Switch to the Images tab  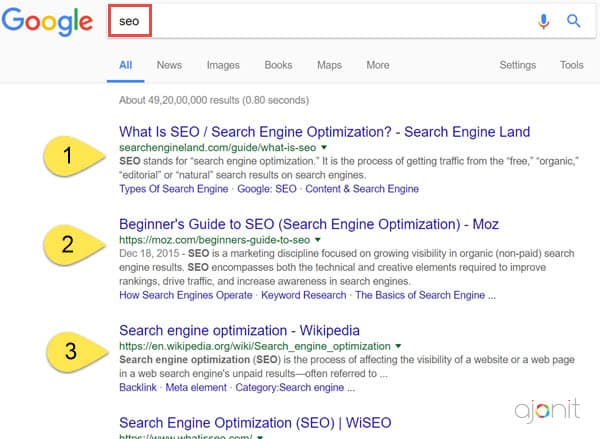[223, 65]
